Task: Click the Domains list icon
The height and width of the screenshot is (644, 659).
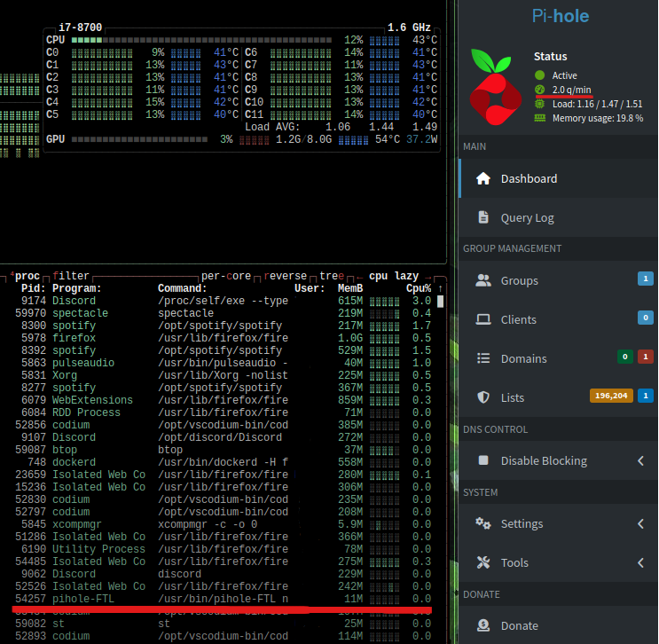Action: [x=483, y=358]
